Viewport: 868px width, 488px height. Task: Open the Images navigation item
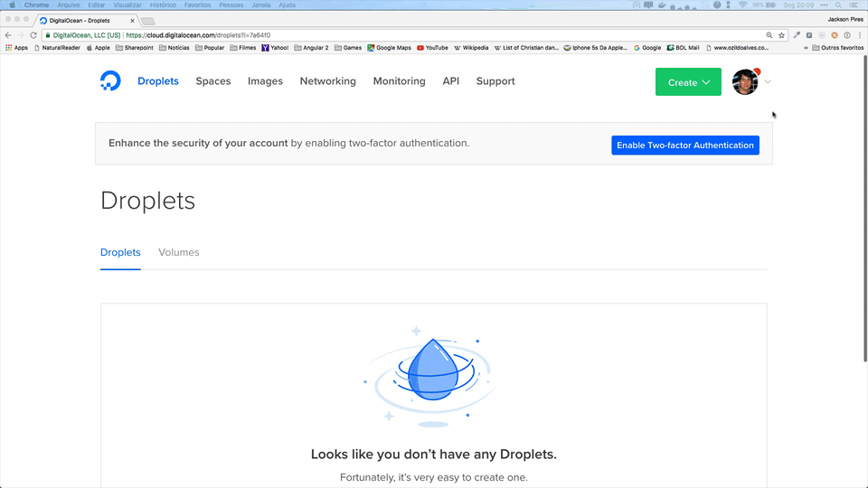[x=265, y=81]
